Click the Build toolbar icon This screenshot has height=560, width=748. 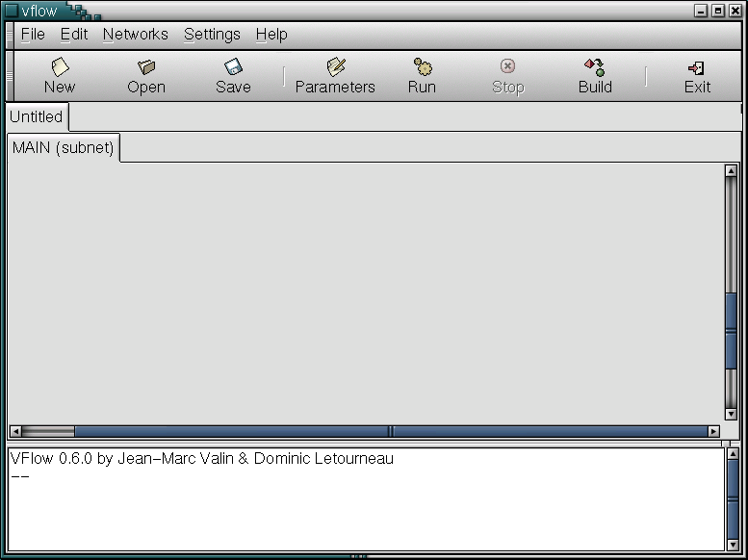[x=595, y=67]
